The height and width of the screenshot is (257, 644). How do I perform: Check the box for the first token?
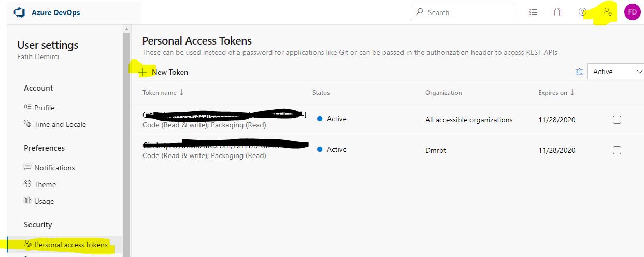coord(617,120)
